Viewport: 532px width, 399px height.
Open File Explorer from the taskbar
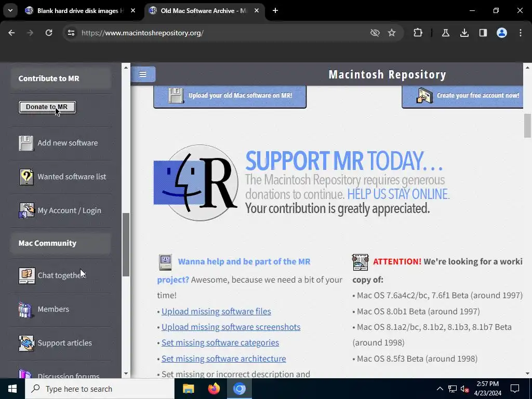tap(188, 389)
